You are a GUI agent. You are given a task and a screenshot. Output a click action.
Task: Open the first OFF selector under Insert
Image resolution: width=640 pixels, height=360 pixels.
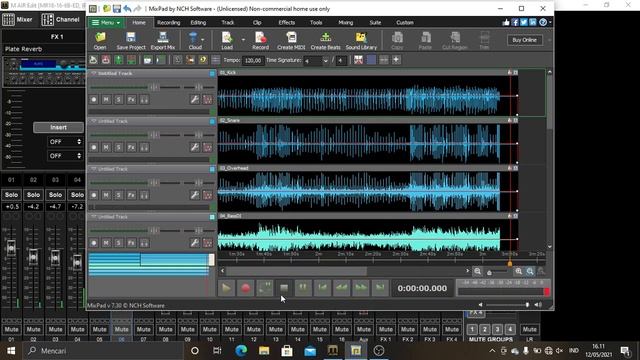65,142
